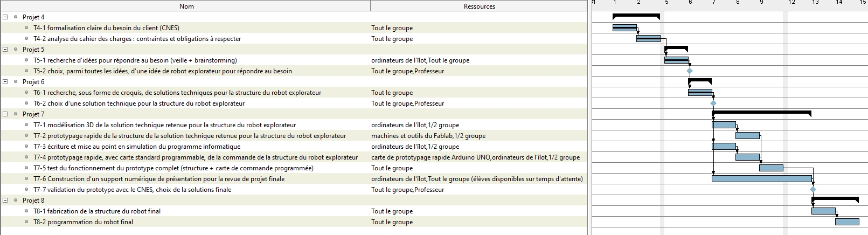868x235 pixels.
Task: Click the bullet icon beside task T7-3
Action: (x=27, y=147)
